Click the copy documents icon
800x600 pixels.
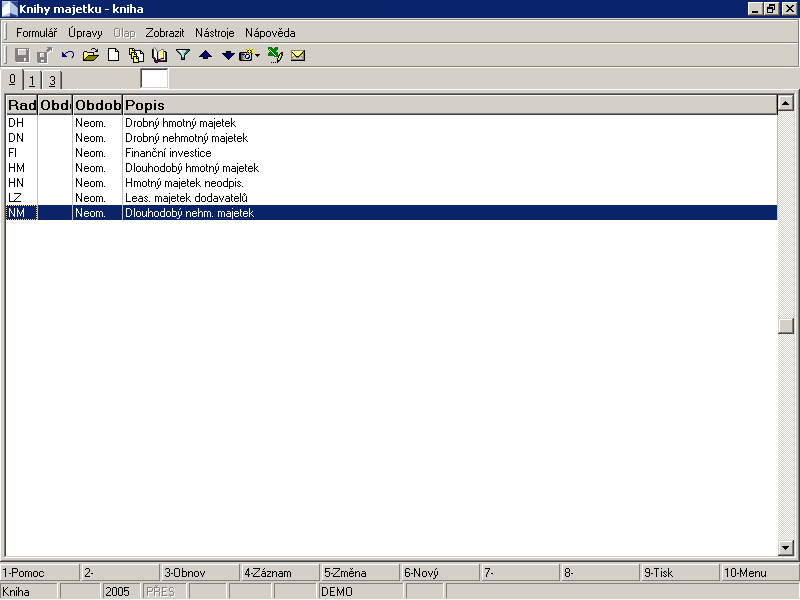[x=136, y=55]
